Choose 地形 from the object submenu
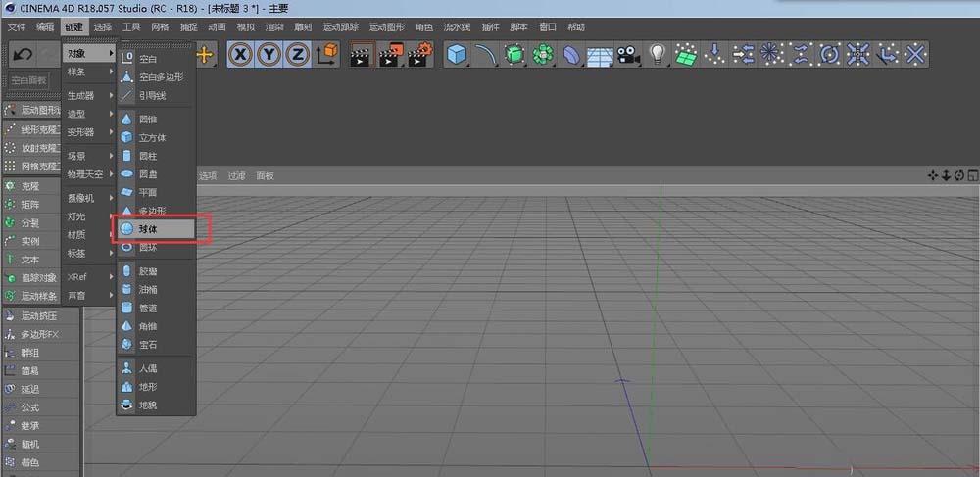980x477 pixels. point(156,387)
